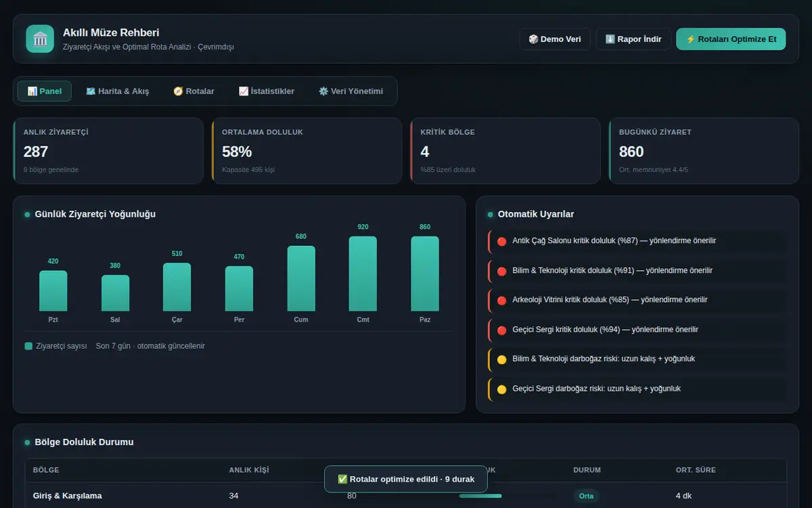Click yellow icon for Geçici Sergi darboğaz riski
812x508 pixels.
[x=501, y=389]
